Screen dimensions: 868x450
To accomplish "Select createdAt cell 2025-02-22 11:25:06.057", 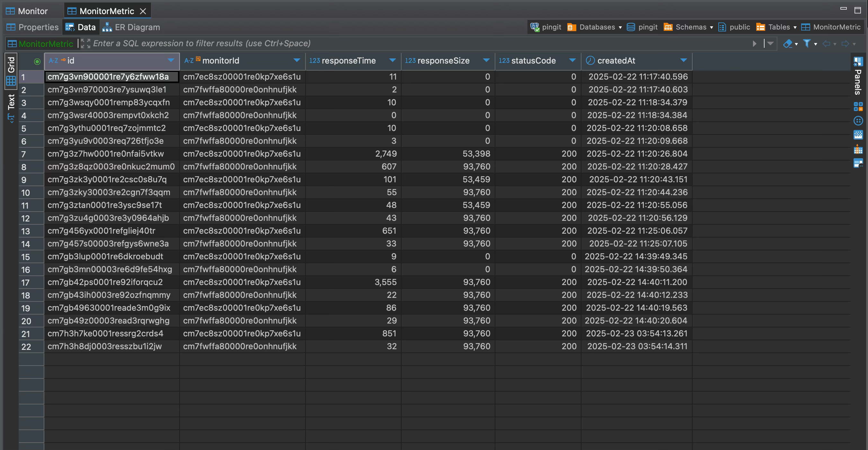I will pyautogui.click(x=636, y=231).
